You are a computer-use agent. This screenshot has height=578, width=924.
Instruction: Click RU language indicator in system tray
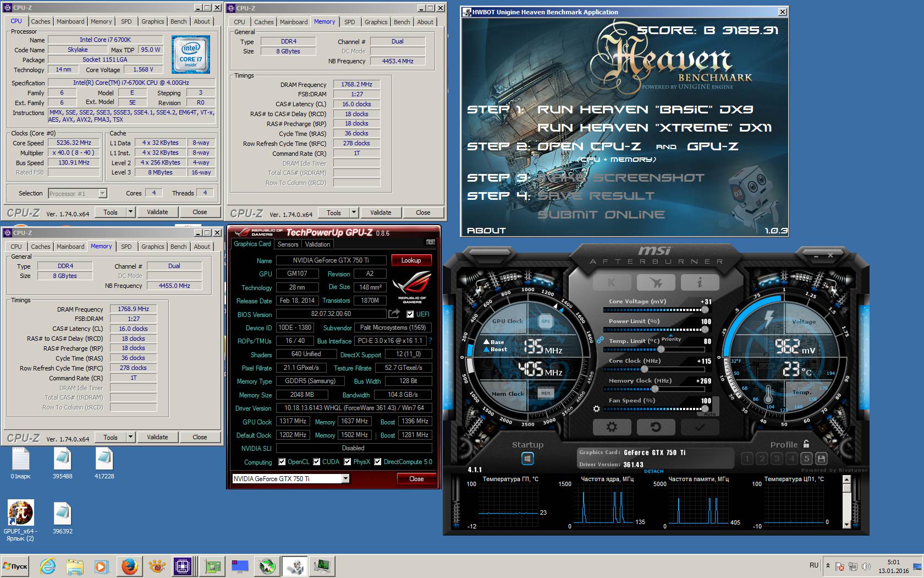pos(814,565)
